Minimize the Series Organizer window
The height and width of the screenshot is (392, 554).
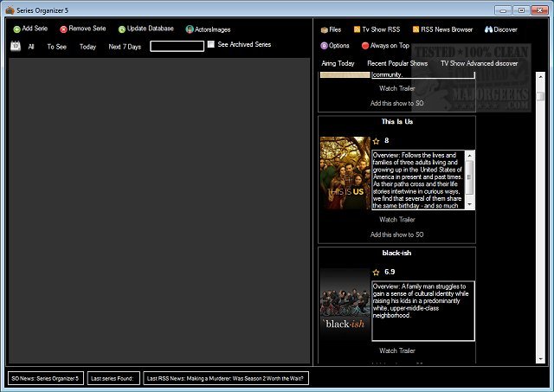pyautogui.click(x=503, y=10)
